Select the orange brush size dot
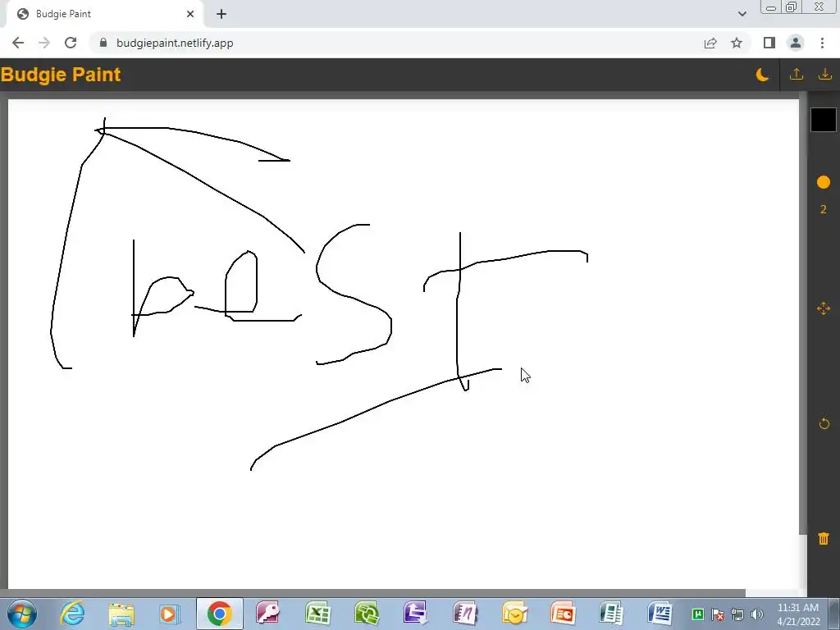 point(824,182)
